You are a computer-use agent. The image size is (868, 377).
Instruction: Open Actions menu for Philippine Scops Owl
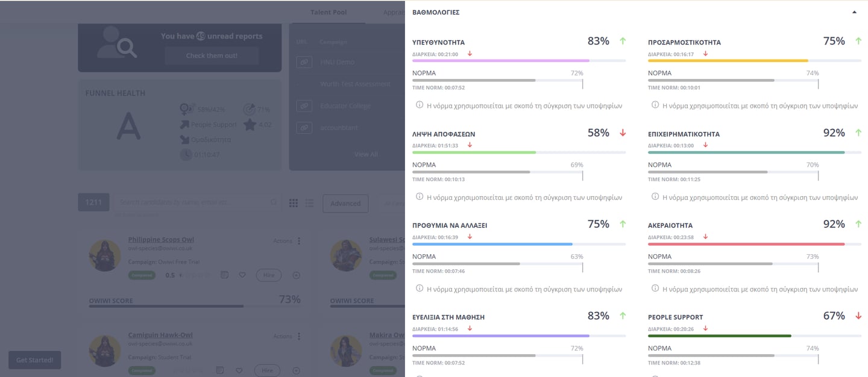[x=298, y=241]
